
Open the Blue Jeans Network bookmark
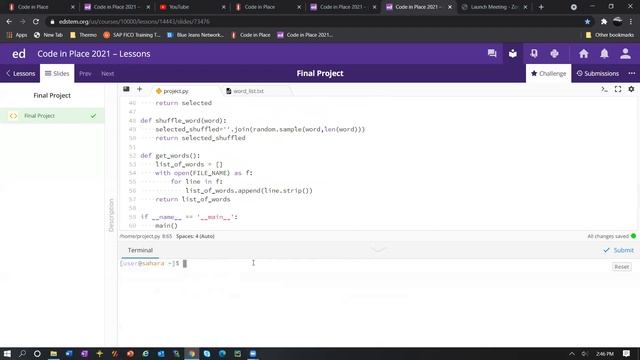click(196, 35)
